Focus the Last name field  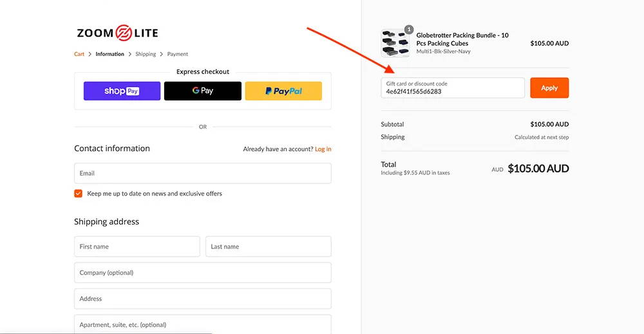pyautogui.click(x=268, y=246)
